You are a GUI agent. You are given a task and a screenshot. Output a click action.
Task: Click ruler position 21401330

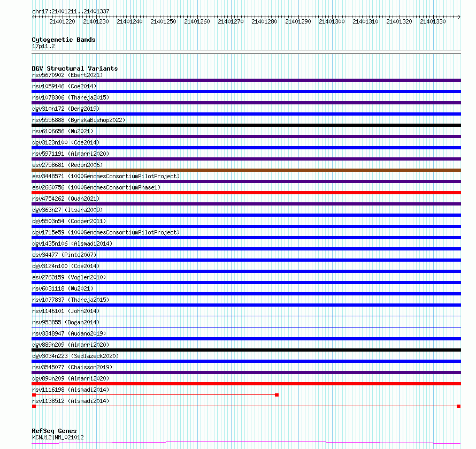pyautogui.click(x=433, y=21)
